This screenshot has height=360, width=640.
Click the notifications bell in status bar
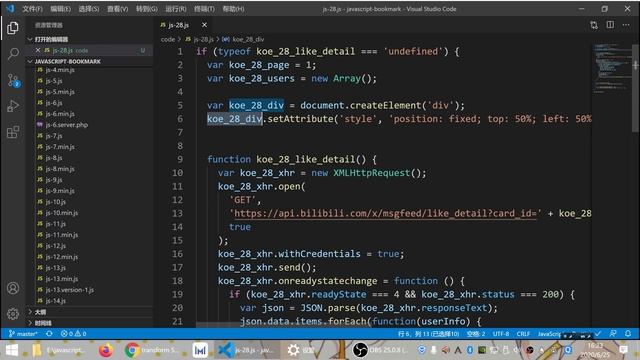628,333
